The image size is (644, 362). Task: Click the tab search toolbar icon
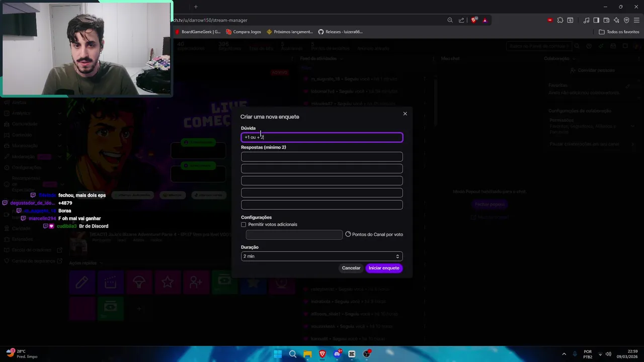[x=570, y=20]
